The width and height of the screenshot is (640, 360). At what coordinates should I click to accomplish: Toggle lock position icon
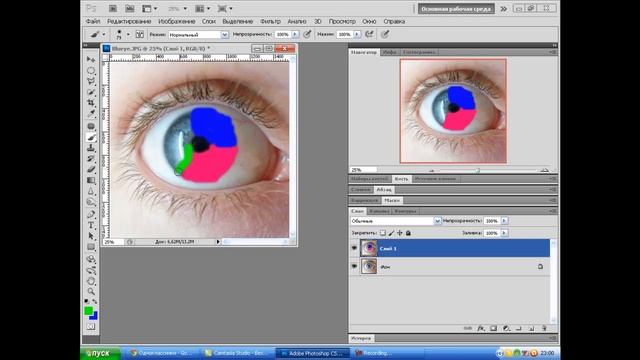click(x=400, y=233)
